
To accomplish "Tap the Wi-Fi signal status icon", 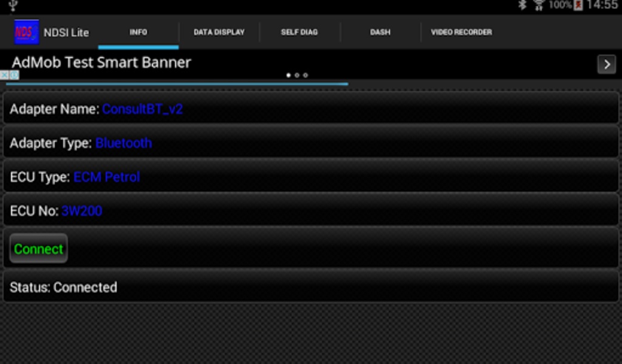I will coord(538,5).
